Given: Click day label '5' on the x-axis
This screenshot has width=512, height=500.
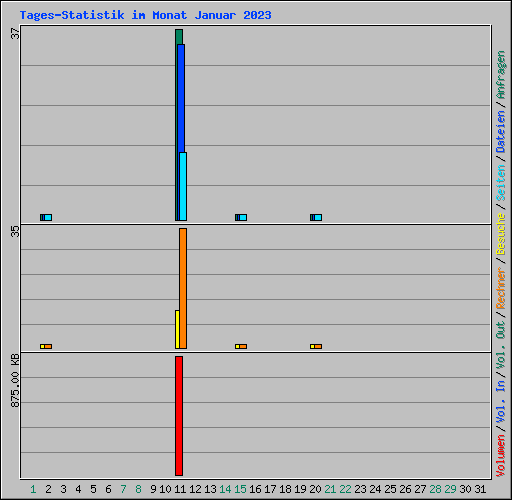Looking at the screenshot, I should pyautogui.click(x=93, y=489).
